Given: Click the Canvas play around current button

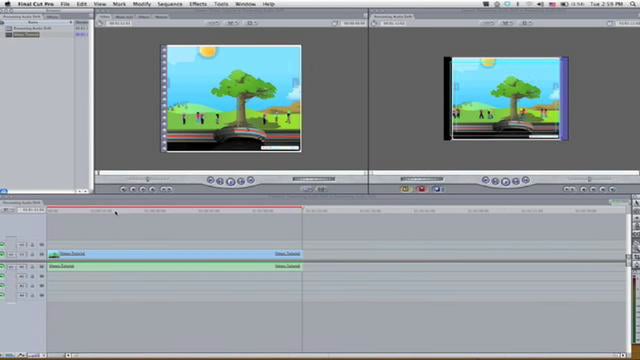Looking at the screenshot, I should click(x=516, y=181).
